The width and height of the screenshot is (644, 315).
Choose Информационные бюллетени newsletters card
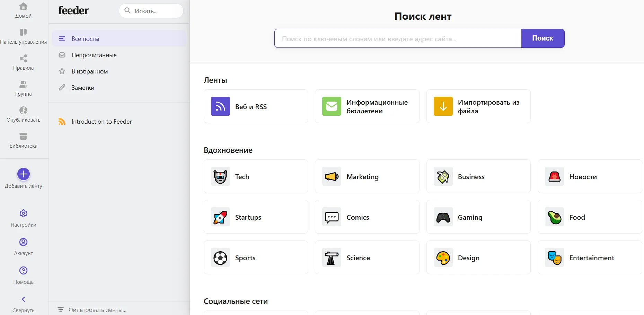pyautogui.click(x=367, y=106)
